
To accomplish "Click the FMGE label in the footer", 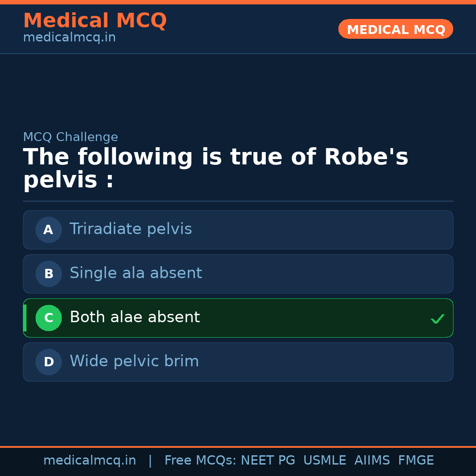I will coord(416,461).
